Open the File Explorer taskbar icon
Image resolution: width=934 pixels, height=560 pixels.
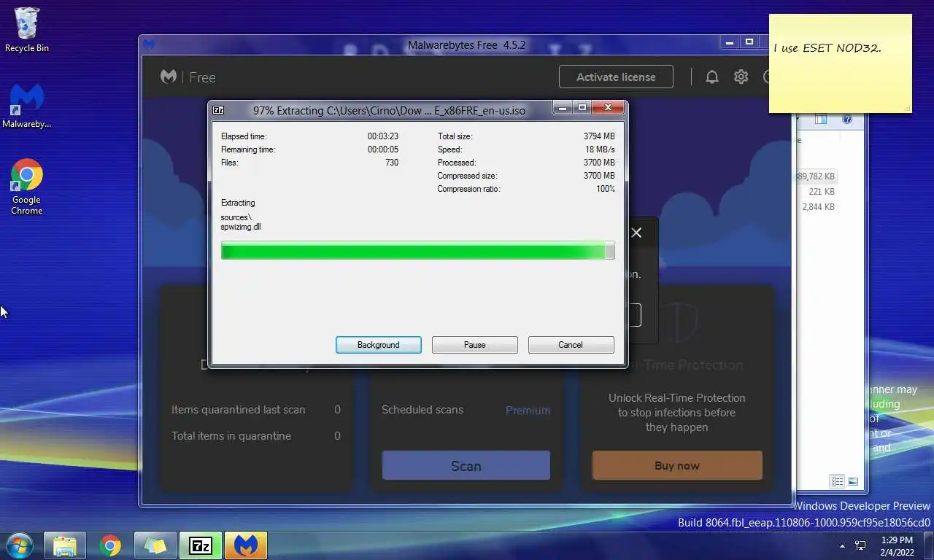[x=65, y=545]
